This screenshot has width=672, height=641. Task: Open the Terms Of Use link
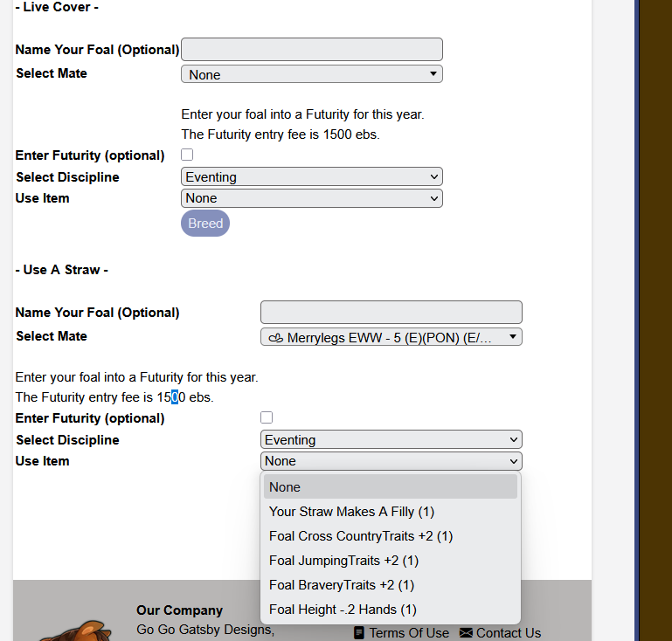409,633
